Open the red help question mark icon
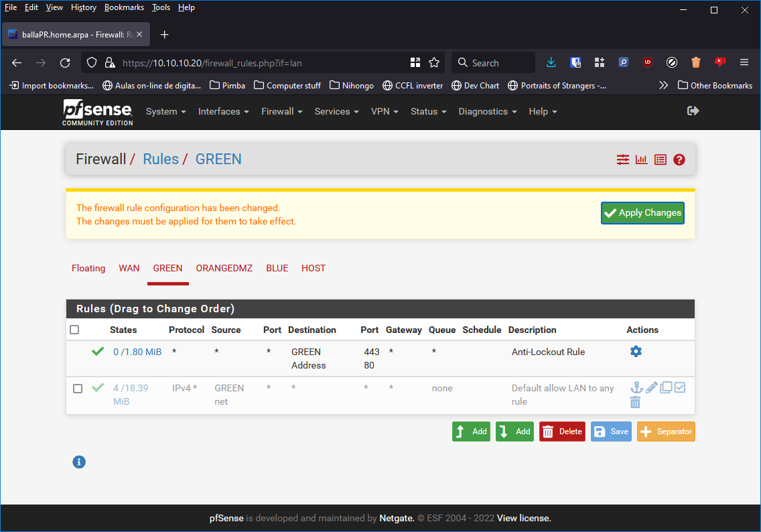 click(679, 159)
